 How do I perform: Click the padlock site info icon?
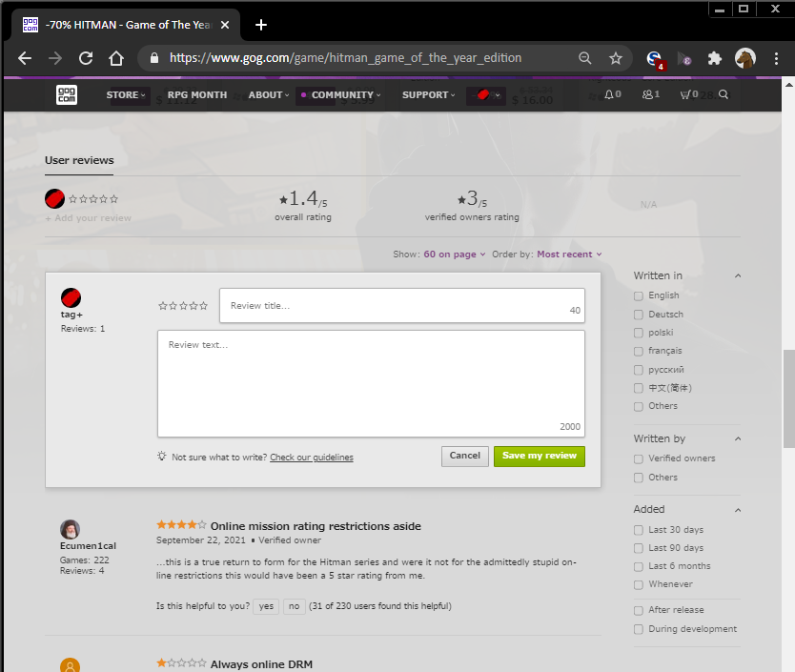point(154,58)
